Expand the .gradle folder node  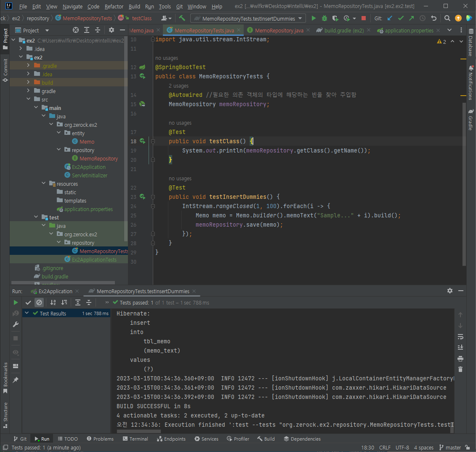click(29, 65)
